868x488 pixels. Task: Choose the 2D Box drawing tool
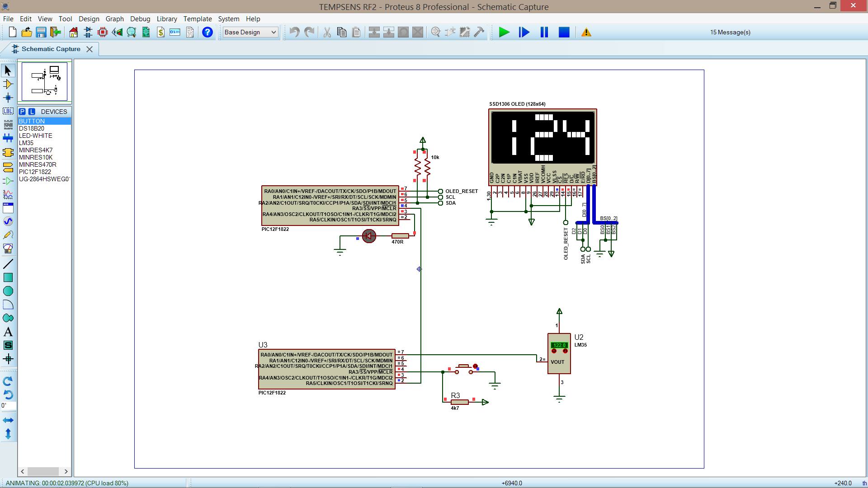click(8, 277)
